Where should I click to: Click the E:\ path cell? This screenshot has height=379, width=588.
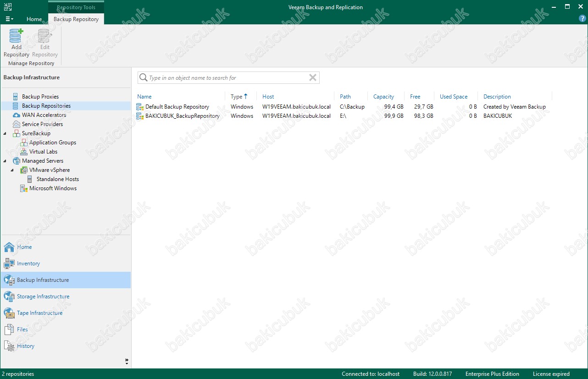pyautogui.click(x=343, y=116)
